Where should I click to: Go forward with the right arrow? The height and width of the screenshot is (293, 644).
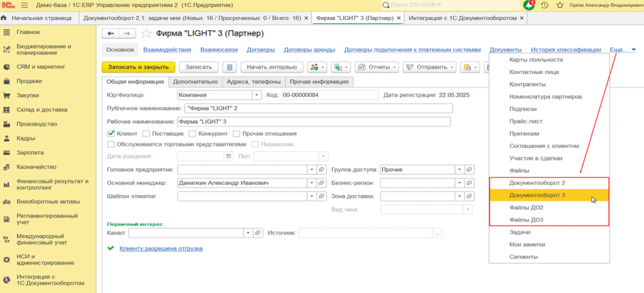[127, 33]
